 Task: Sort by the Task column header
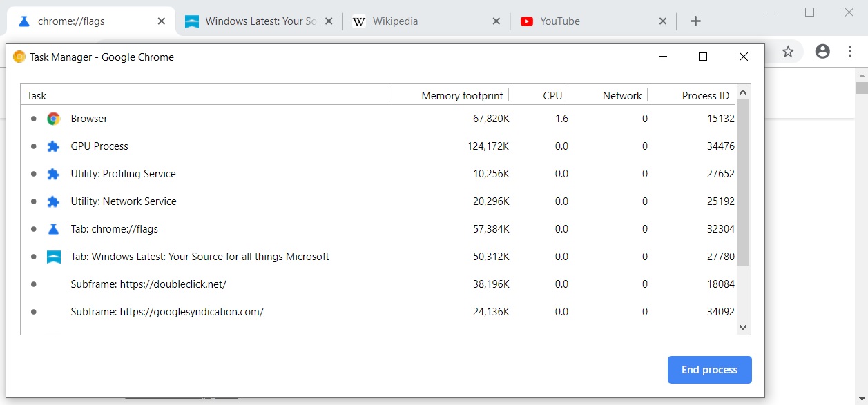click(x=204, y=96)
